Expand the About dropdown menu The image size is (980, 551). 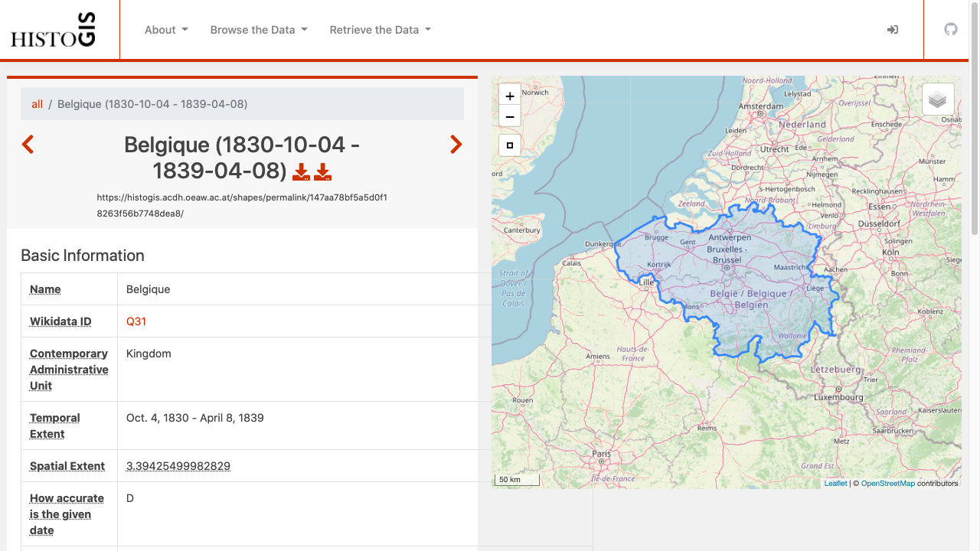166,30
